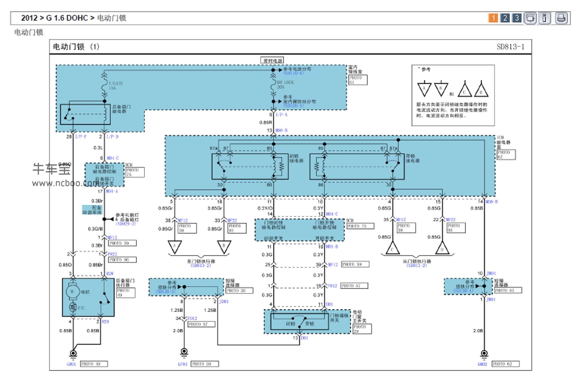This screenshot has width=580, height=392.
Task: Open PHOTO 96 under FR22 connector
Action: [x=122, y=260]
